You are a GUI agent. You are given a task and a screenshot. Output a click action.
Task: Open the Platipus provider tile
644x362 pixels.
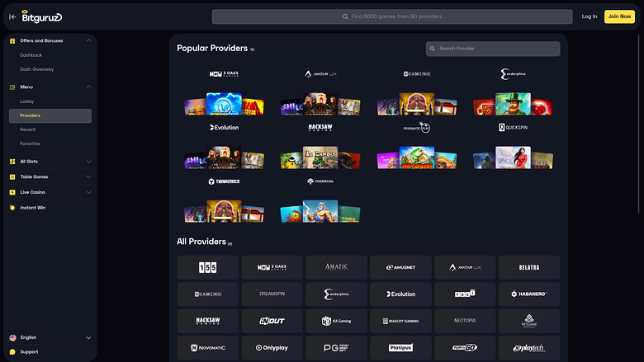(401, 348)
